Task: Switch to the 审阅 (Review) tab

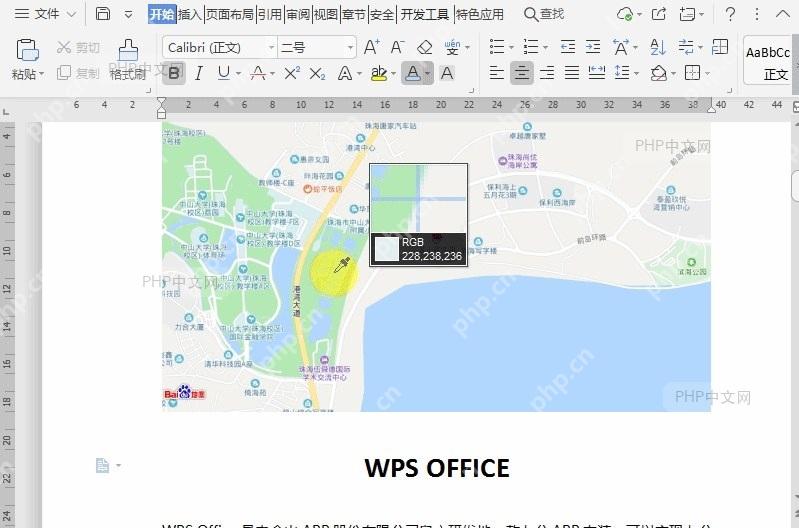Action: pyautogui.click(x=298, y=14)
